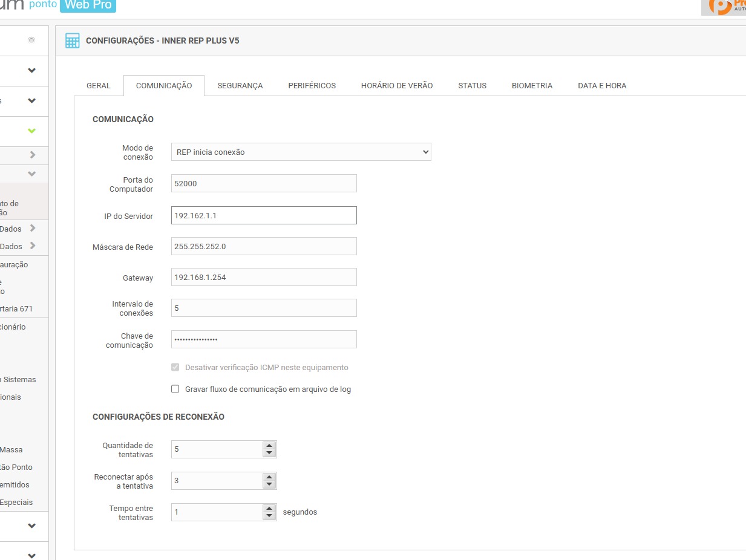
Task: Decrease Tempo entre tentativas value
Action: click(x=269, y=516)
